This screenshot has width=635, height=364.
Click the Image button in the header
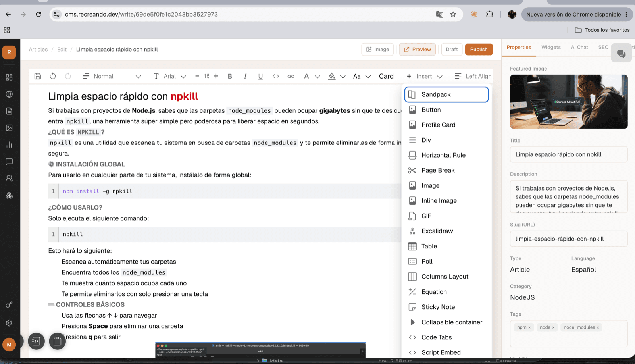[378, 49]
